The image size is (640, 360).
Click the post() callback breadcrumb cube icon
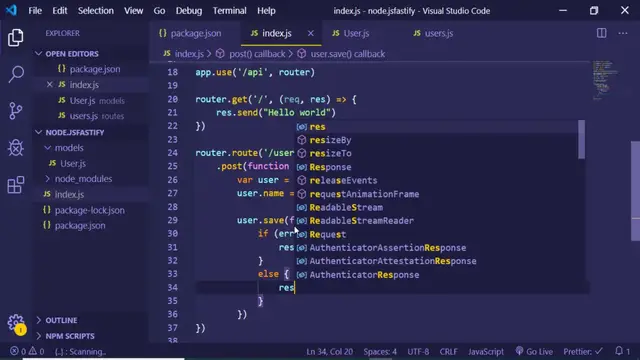(x=220, y=53)
